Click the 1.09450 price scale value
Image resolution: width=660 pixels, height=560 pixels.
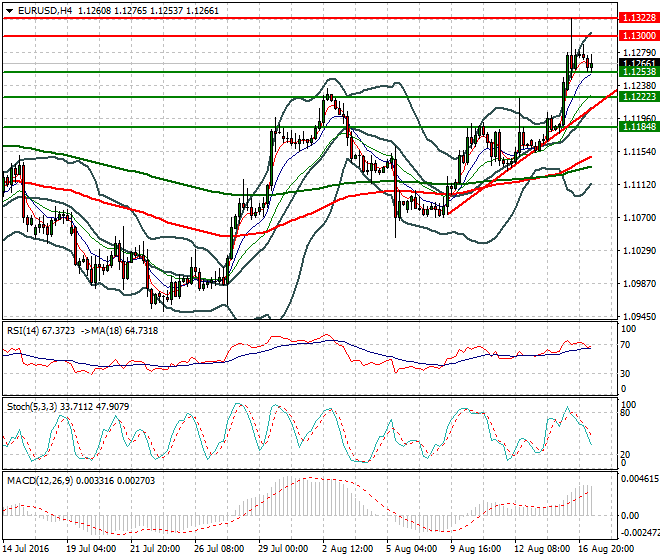(x=639, y=316)
